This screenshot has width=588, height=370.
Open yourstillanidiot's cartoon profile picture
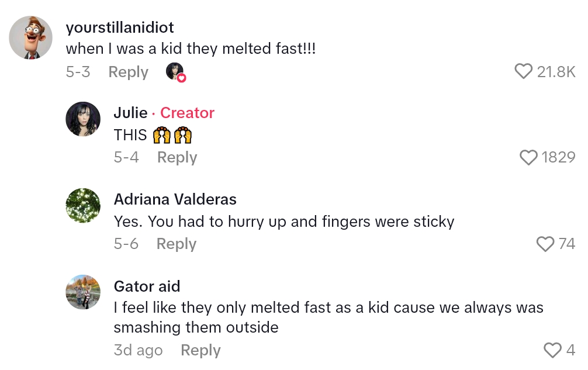click(x=27, y=38)
